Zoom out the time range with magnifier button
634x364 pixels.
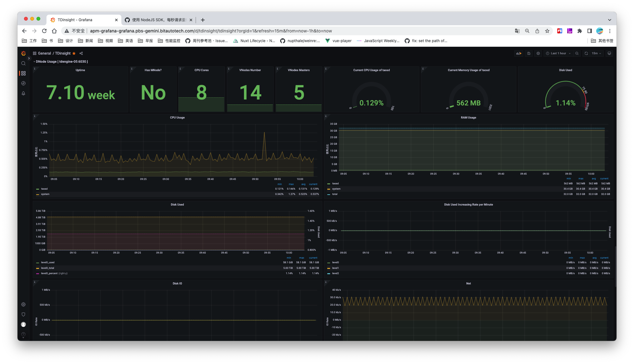click(x=577, y=53)
